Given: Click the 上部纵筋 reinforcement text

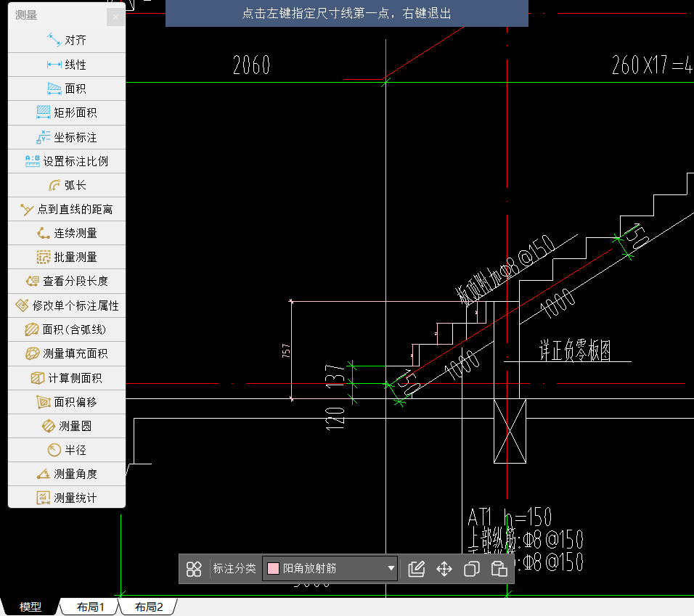Looking at the screenshot, I should 526,539.
